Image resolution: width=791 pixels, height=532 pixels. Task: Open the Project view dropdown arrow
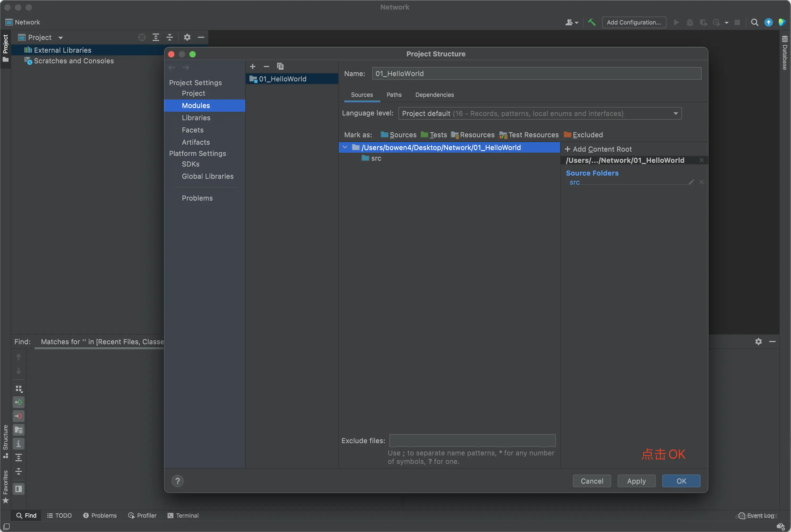pyautogui.click(x=61, y=38)
